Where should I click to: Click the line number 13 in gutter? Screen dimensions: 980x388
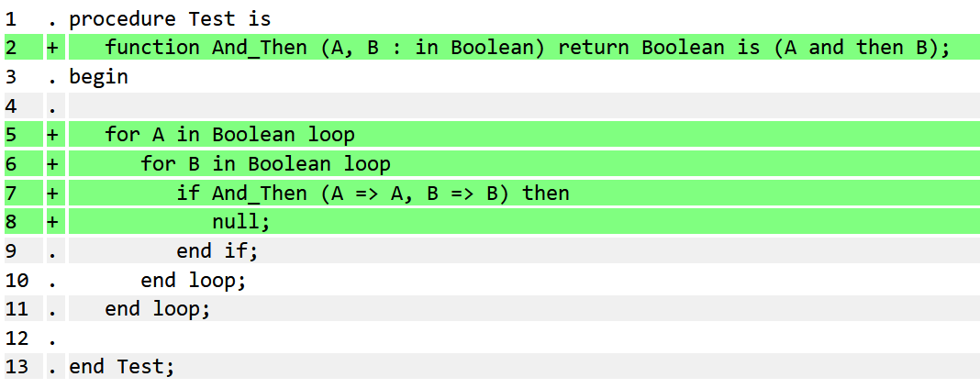[15, 368]
